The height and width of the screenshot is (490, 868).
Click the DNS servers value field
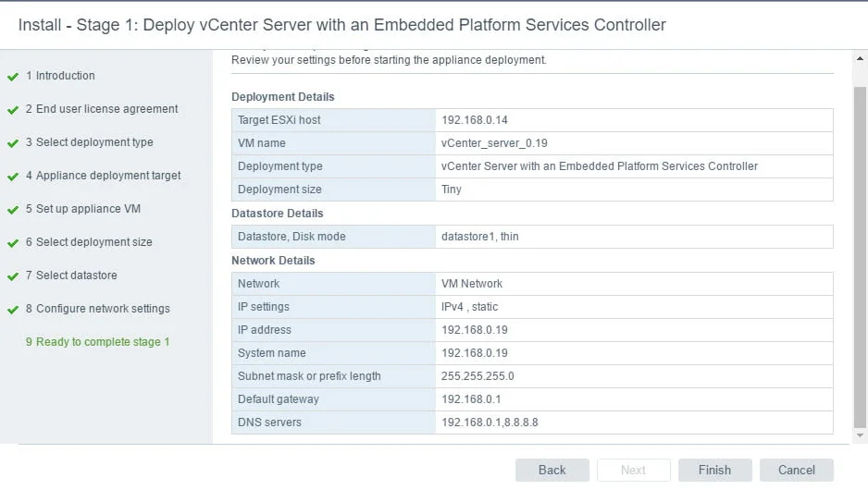pos(490,423)
